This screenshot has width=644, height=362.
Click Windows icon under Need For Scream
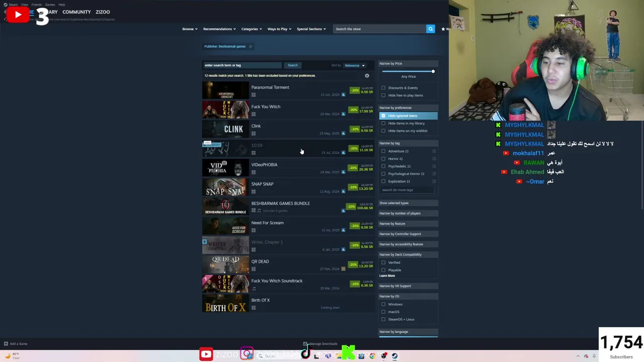(254, 230)
